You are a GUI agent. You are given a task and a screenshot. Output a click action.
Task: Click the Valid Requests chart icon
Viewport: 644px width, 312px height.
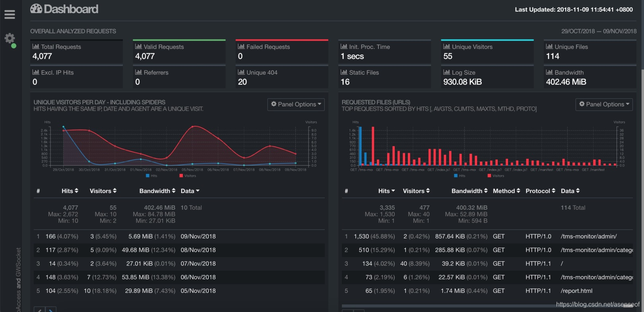click(138, 47)
